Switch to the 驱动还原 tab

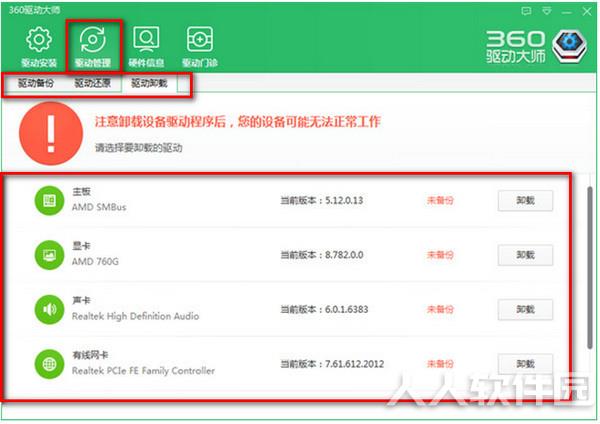tap(93, 83)
